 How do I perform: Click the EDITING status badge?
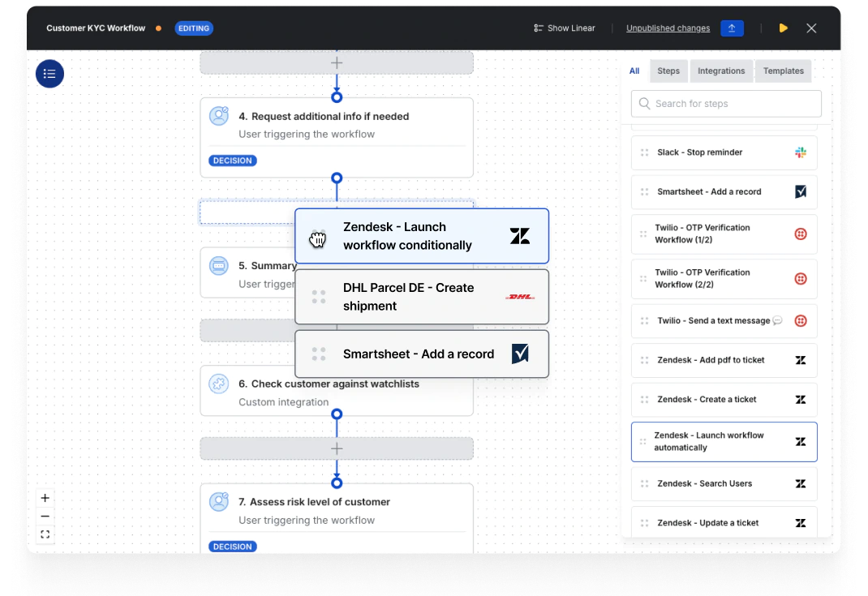point(194,28)
